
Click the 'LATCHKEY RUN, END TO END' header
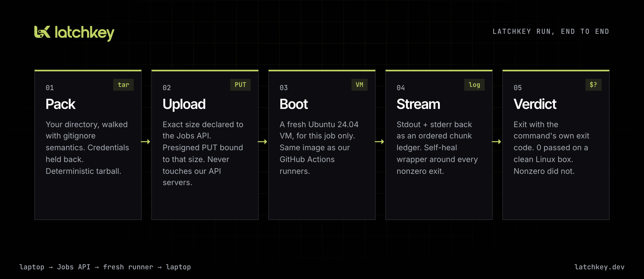pos(551,32)
